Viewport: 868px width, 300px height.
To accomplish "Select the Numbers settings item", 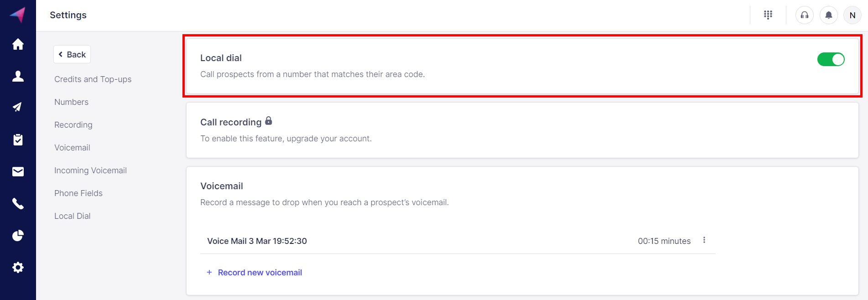I will [x=71, y=102].
